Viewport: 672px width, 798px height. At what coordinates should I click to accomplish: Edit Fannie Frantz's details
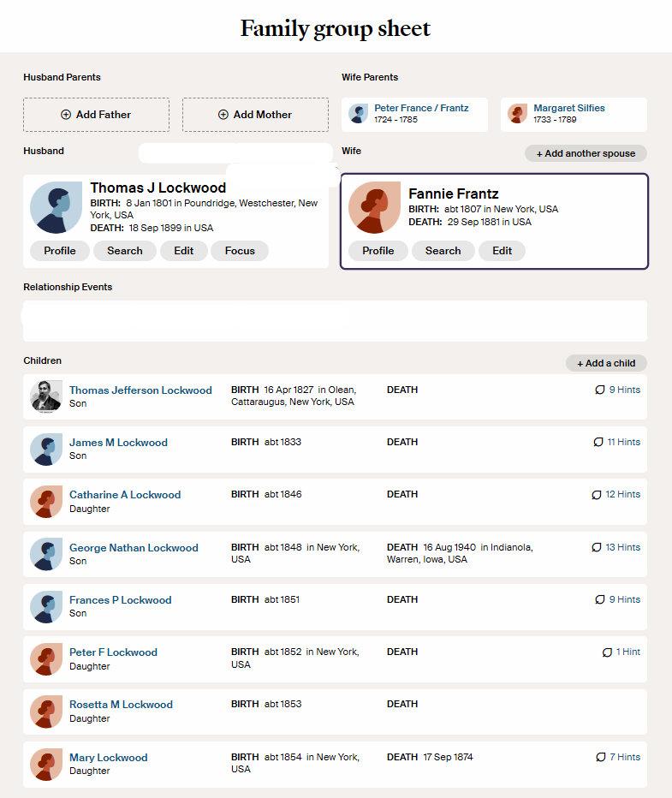point(502,251)
